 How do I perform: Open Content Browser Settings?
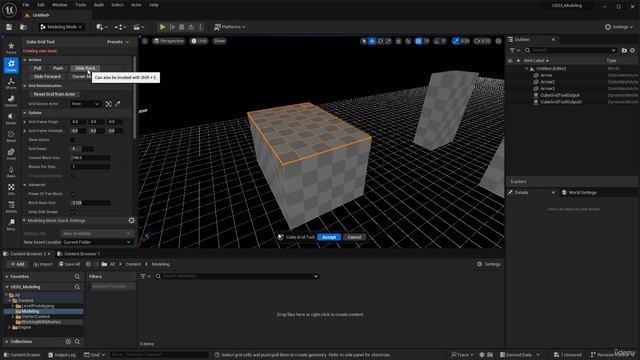(x=489, y=264)
